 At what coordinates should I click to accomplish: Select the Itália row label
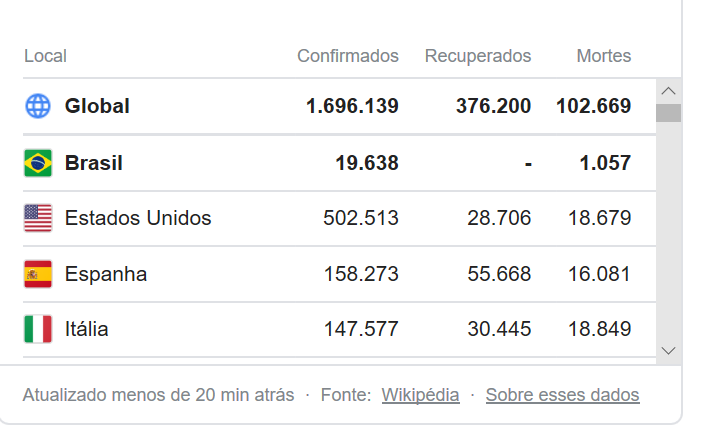[87, 329]
